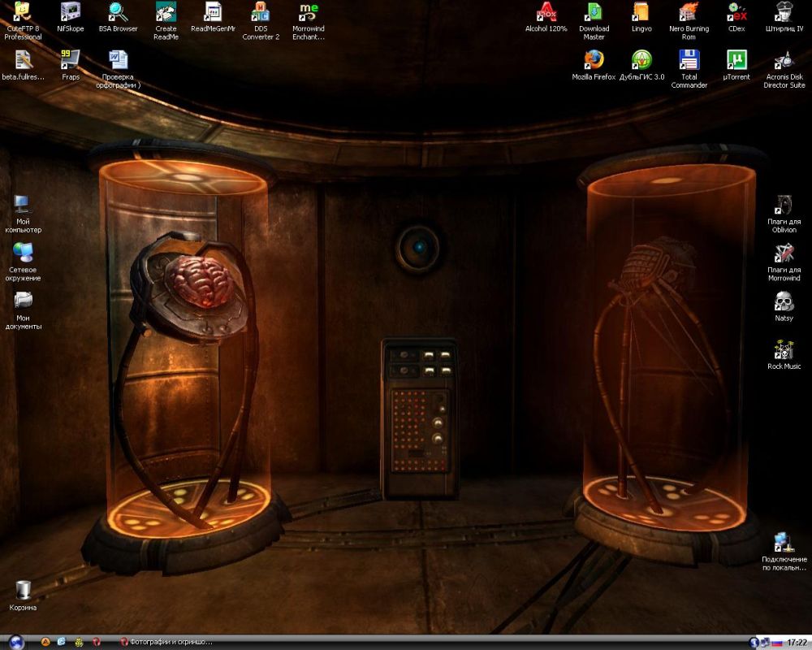This screenshot has height=650, width=812.
Task: Select the DDS Converter 2 shortcut
Action: [261, 21]
